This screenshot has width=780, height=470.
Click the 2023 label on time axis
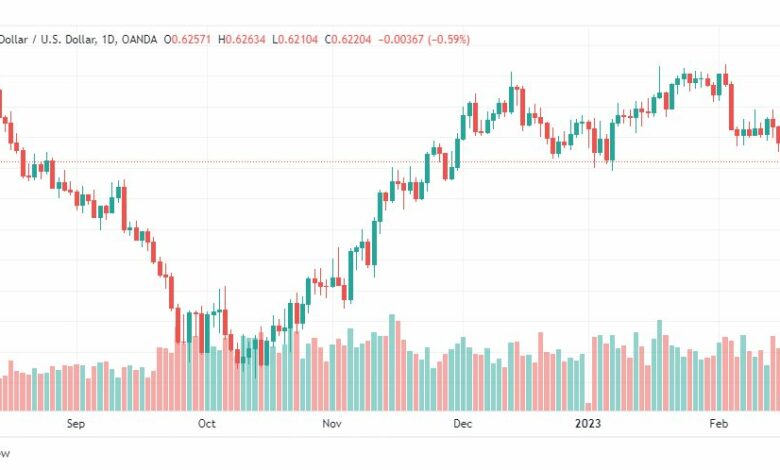tap(588, 424)
